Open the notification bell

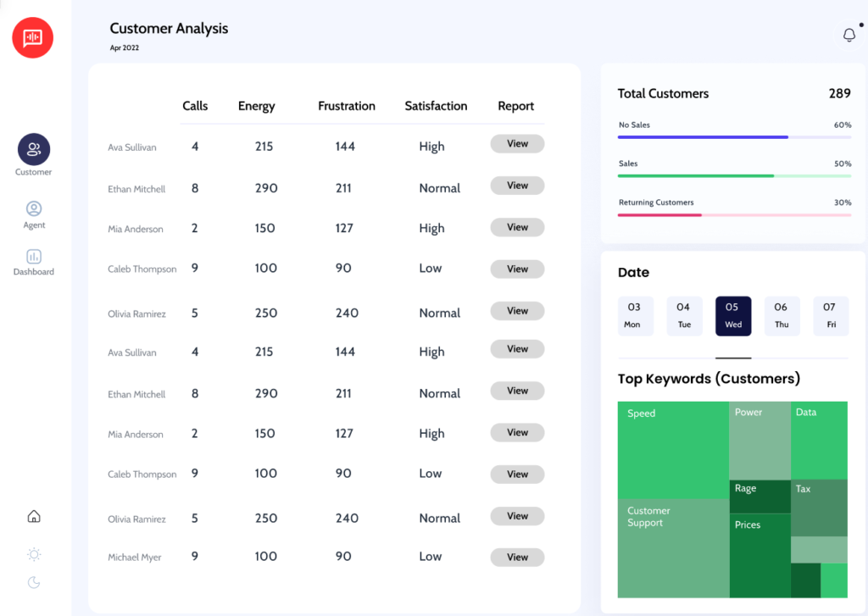coord(849,35)
